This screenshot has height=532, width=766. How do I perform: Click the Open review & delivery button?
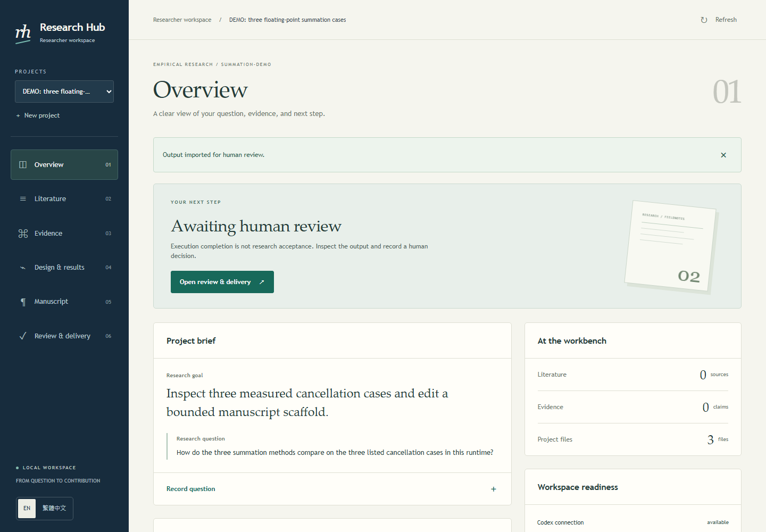[222, 282]
